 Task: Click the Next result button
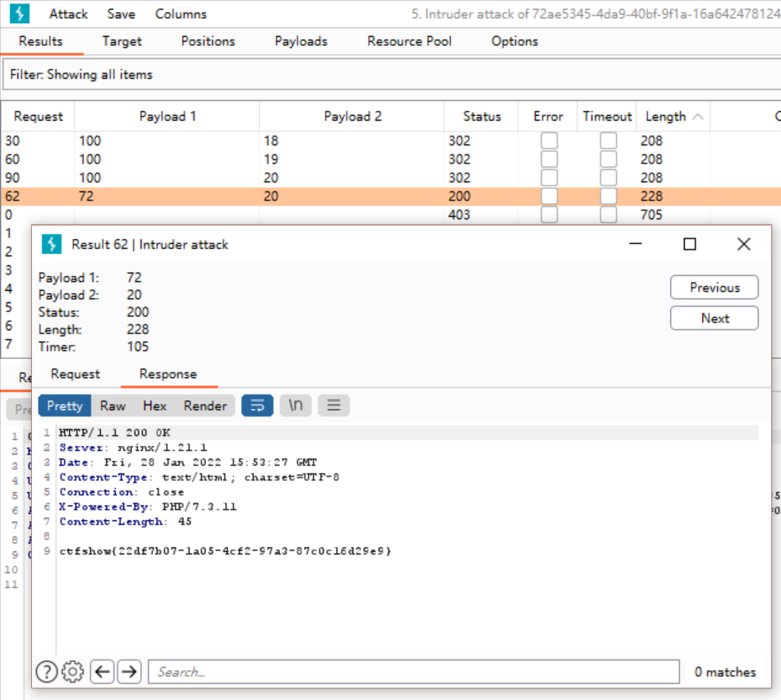pyautogui.click(x=714, y=318)
